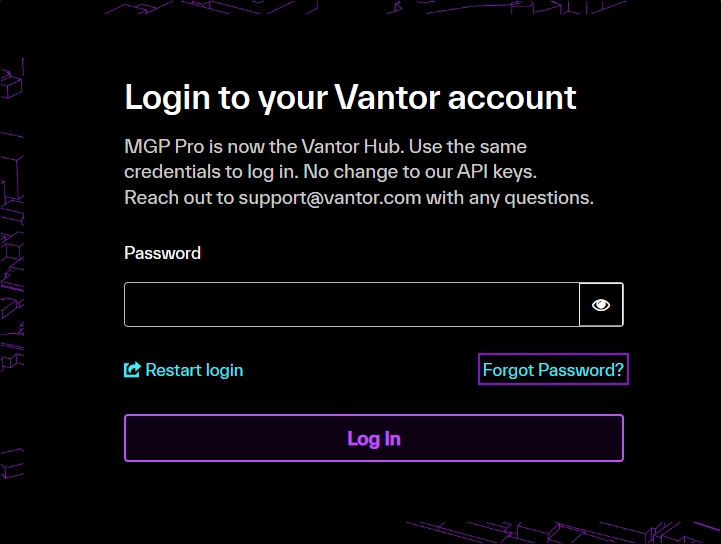Reveal typed password characters via eye icon
The height and width of the screenshot is (544, 721).
tap(601, 305)
